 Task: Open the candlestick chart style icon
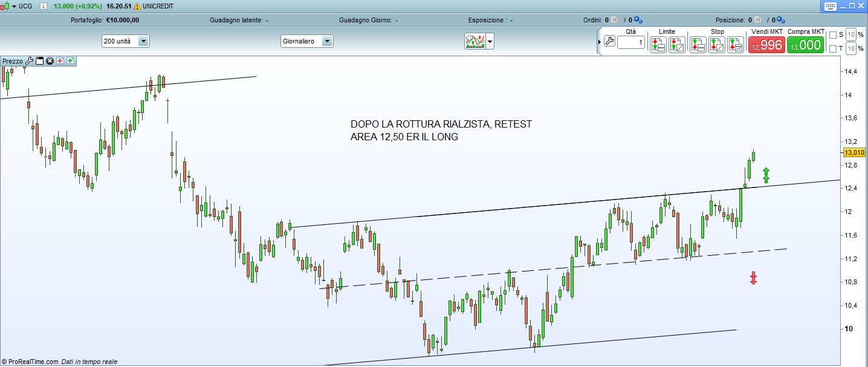(x=5, y=6)
